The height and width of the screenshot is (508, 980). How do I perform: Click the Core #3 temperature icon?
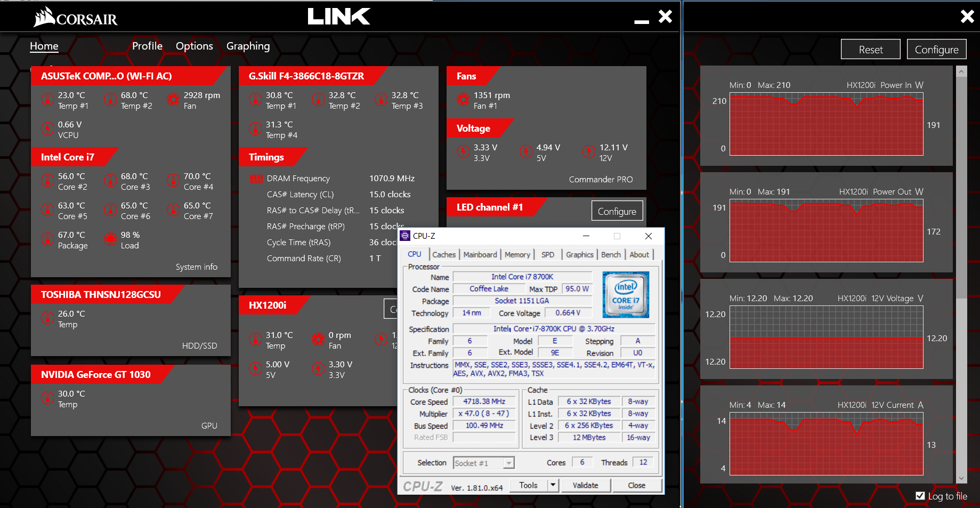[x=110, y=180]
